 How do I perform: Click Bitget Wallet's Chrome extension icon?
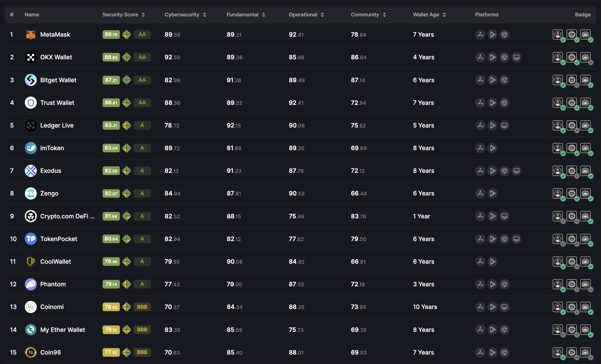point(504,80)
